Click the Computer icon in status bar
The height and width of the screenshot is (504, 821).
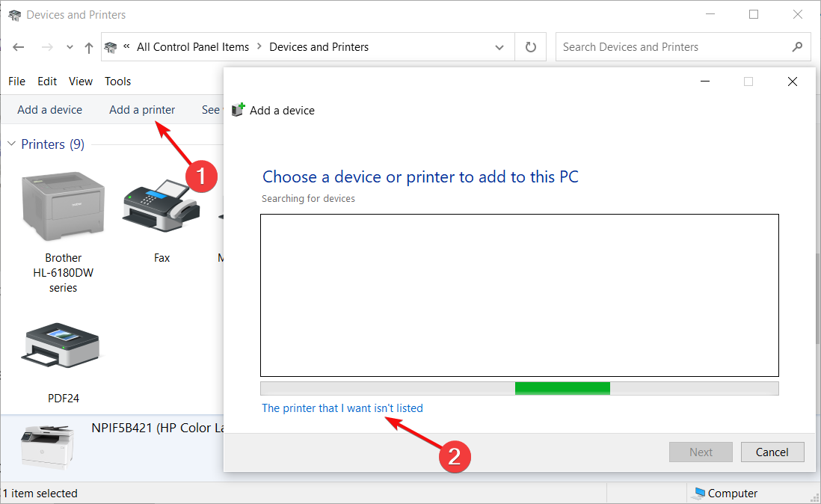pyautogui.click(x=700, y=493)
